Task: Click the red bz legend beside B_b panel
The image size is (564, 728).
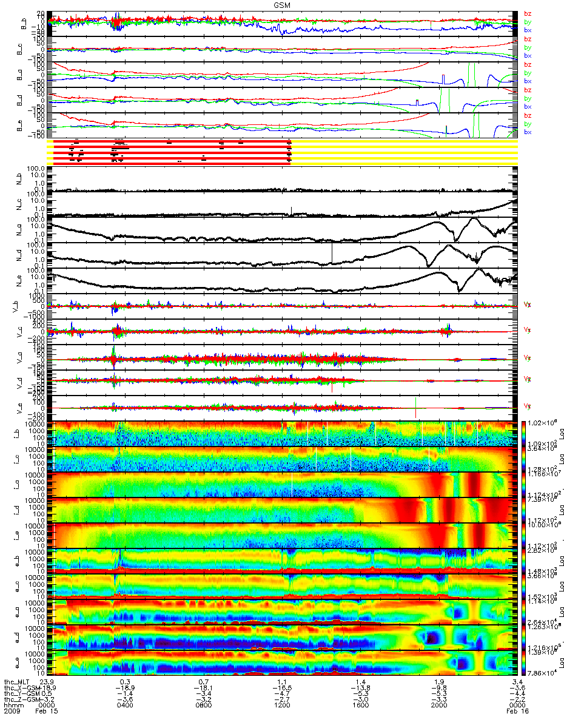Action: [528, 13]
